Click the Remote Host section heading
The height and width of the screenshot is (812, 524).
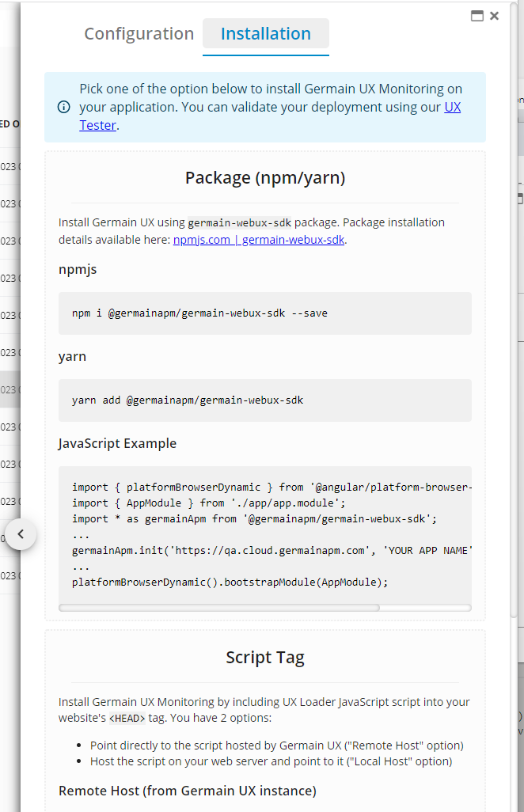pyautogui.click(x=187, y=791)
